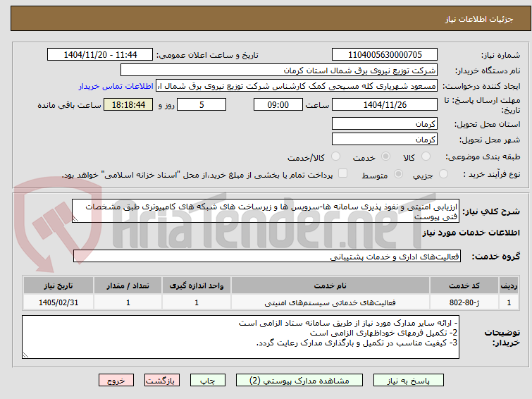Click the ردیف column header
The width and height of the screenshot is (532, 399).
(x=509, y=286)
